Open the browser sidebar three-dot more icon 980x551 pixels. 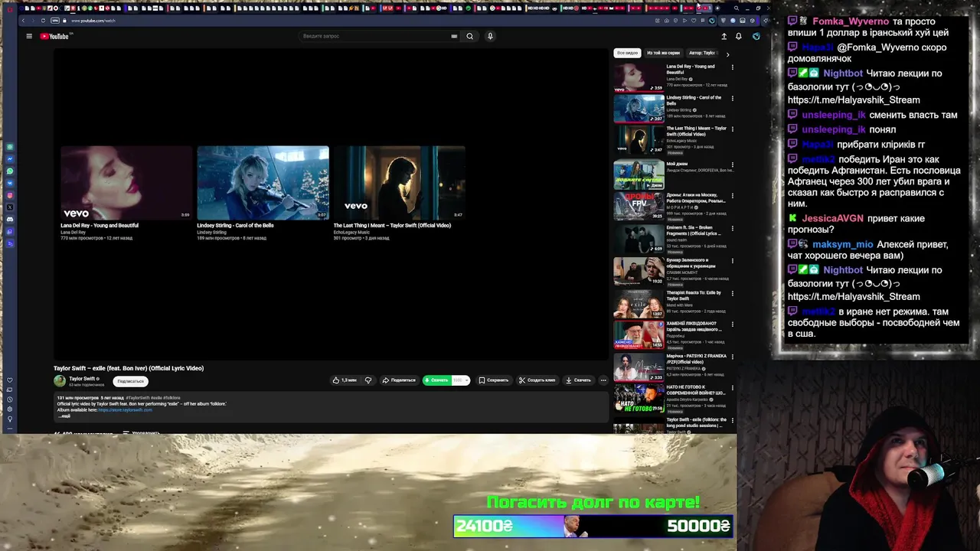[10, 429]
